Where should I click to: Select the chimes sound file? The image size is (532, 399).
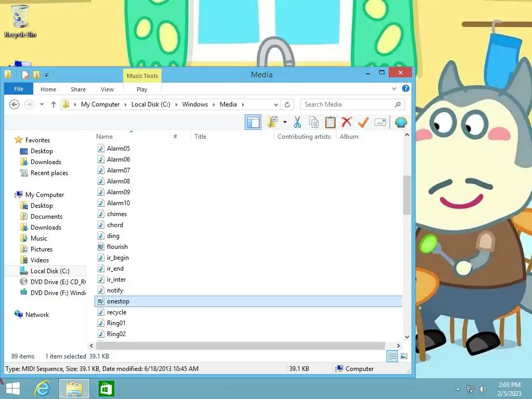point(117,214)
